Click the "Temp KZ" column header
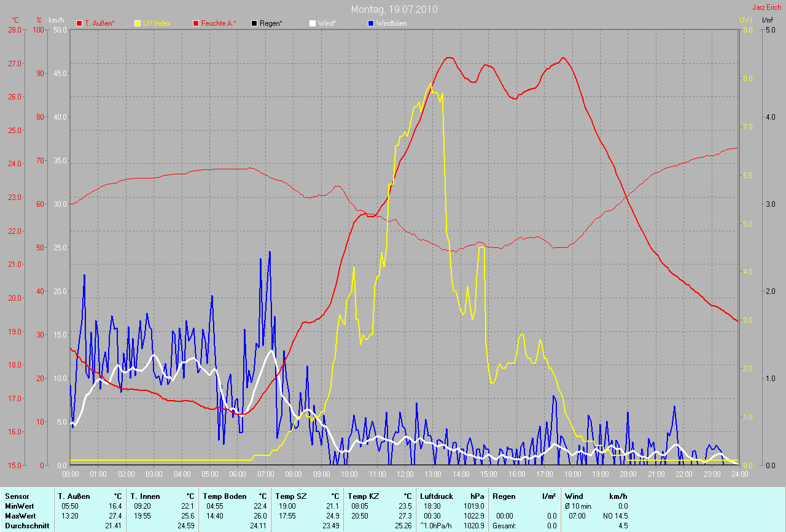 pyautogui.click(x=364, y=496)
